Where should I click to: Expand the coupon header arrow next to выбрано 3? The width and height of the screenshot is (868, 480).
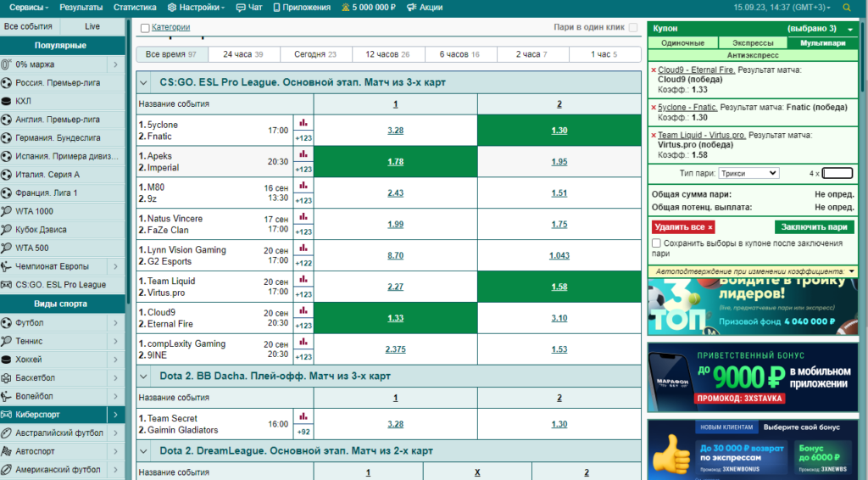click(x=850, y=29)
